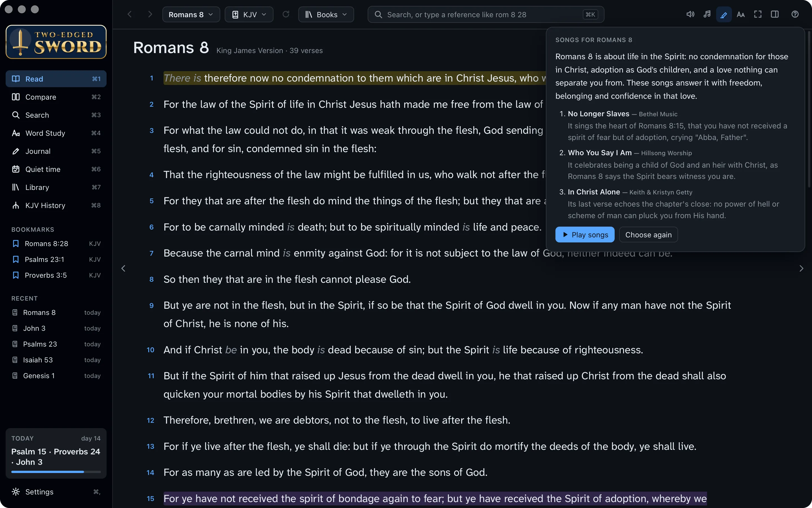The height and width of the screenshot is (508, 812).
Task: Click the read-aloud speaker icon
Action: pos(690,14)
